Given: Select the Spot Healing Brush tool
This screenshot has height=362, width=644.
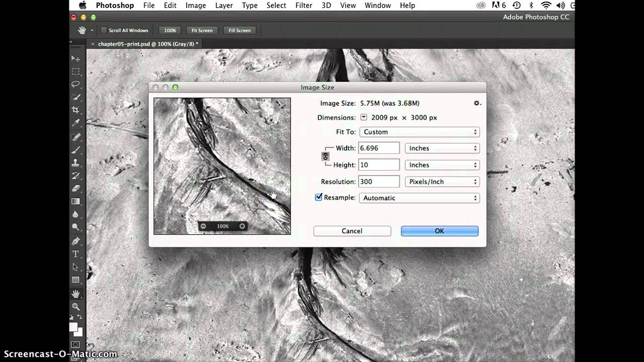Looking at the screenshot, I should (76, 137).
